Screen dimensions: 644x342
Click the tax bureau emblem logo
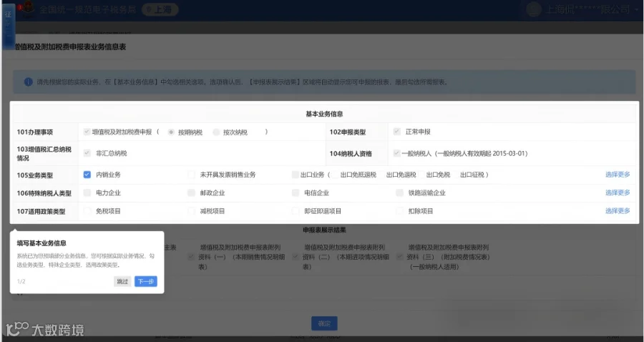pos(28,9)
